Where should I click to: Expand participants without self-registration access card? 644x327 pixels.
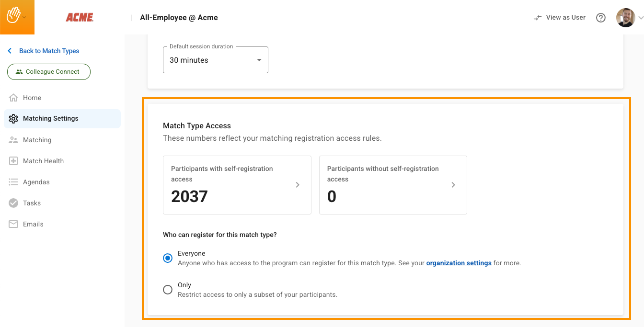(x=393, y=185)
